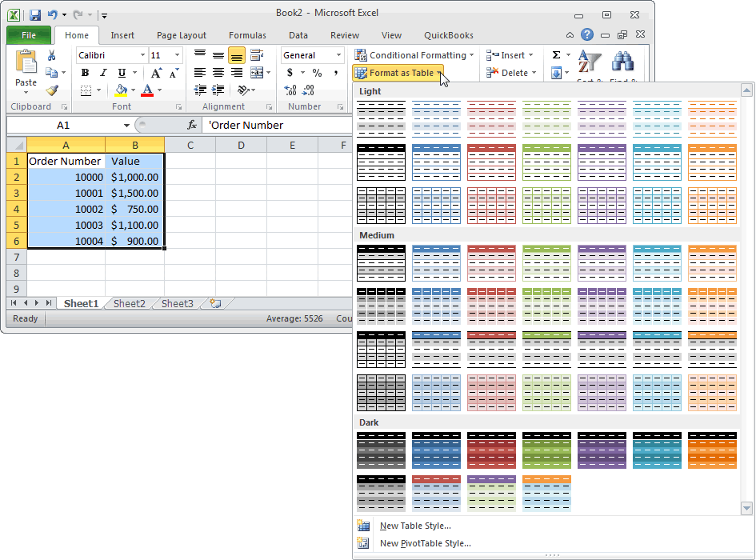756x560 pixels.
Task: Toggle Bold formatting
Action: tap(86, 73)
